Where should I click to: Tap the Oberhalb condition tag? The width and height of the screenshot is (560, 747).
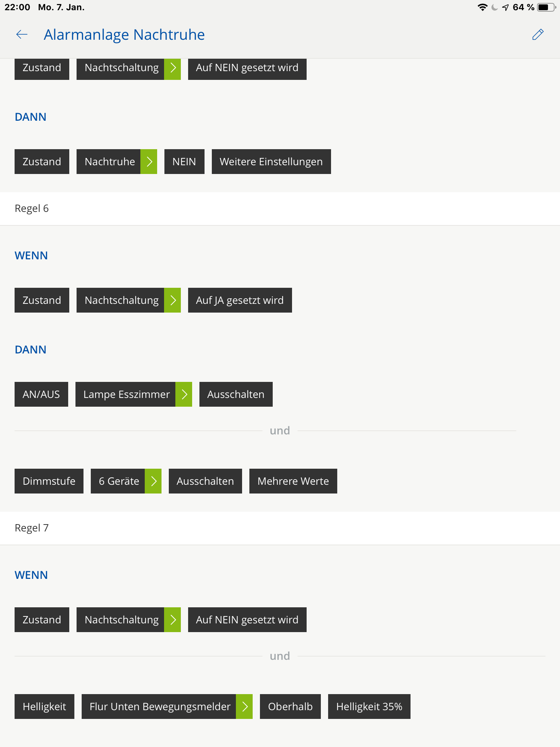click(x=290, y=707)
